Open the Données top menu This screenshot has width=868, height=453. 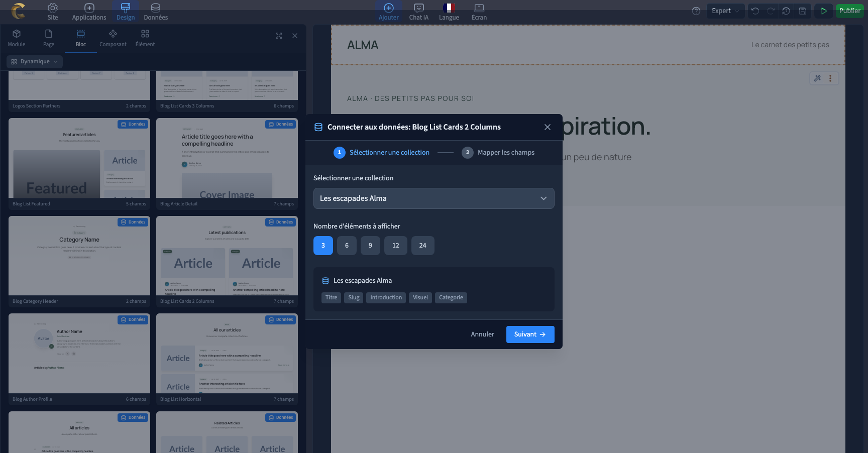click(156, 12)
